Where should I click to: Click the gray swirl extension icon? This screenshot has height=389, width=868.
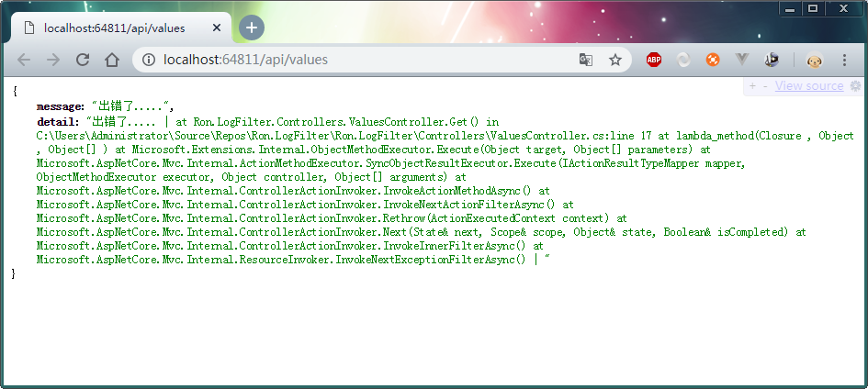pos(683,60)
